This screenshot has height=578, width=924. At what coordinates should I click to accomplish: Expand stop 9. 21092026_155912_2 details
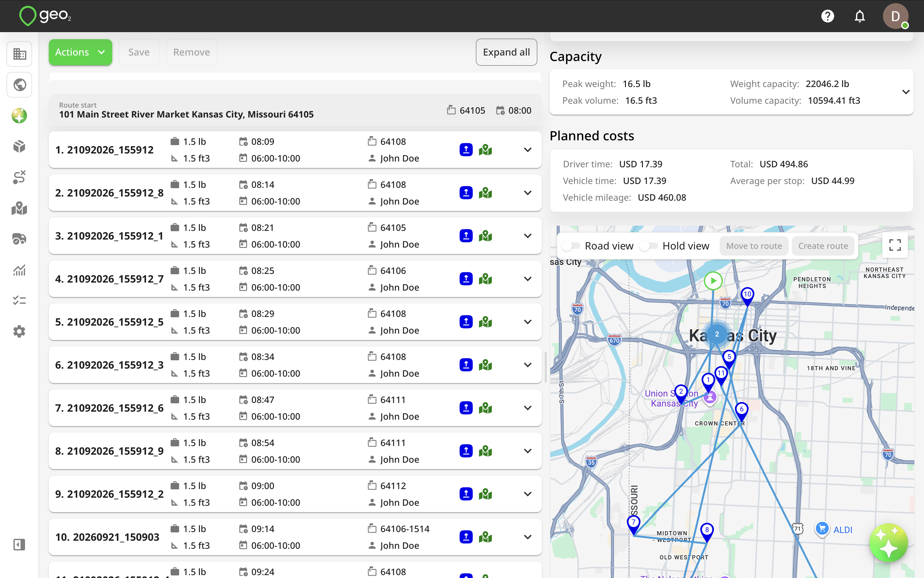pos(528,494)
